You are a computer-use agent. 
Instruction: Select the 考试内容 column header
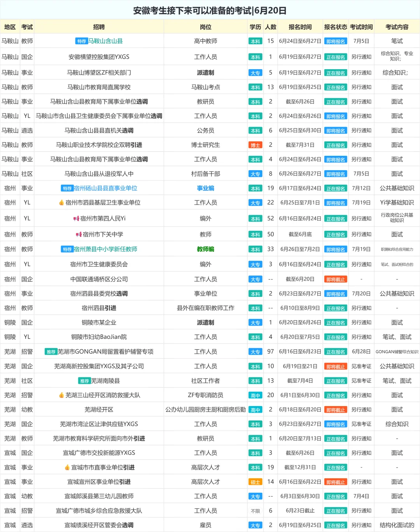point(397,27)
